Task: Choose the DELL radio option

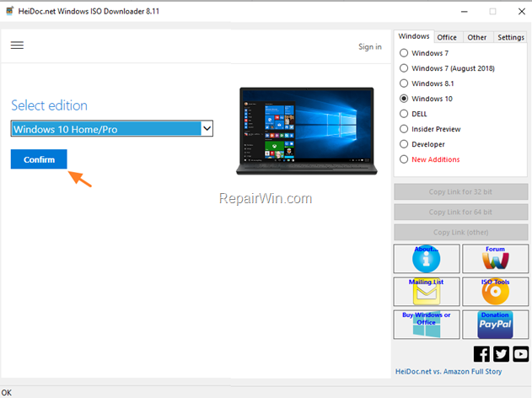Action: tap(404, 114)
